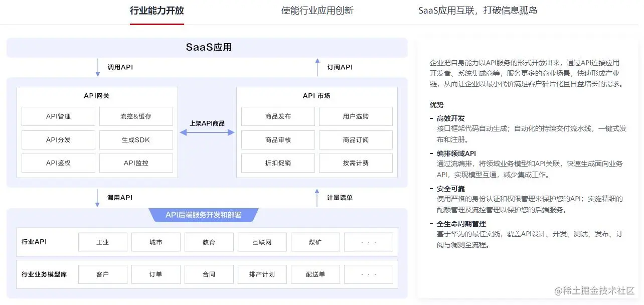The height and width of the screenshot is (305, 644).
Task: Click the 上架API商品 label
Action: click(x=207, y=123)
